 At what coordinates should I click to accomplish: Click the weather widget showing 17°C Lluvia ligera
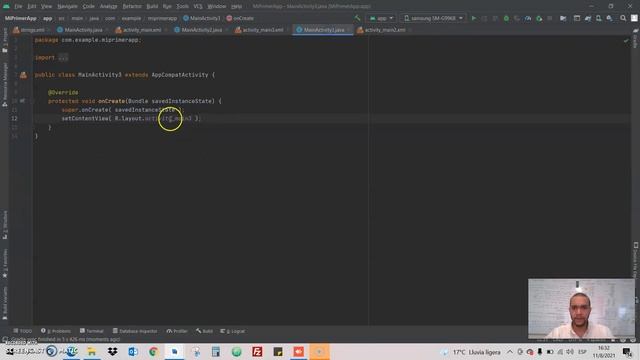point(471,352)
